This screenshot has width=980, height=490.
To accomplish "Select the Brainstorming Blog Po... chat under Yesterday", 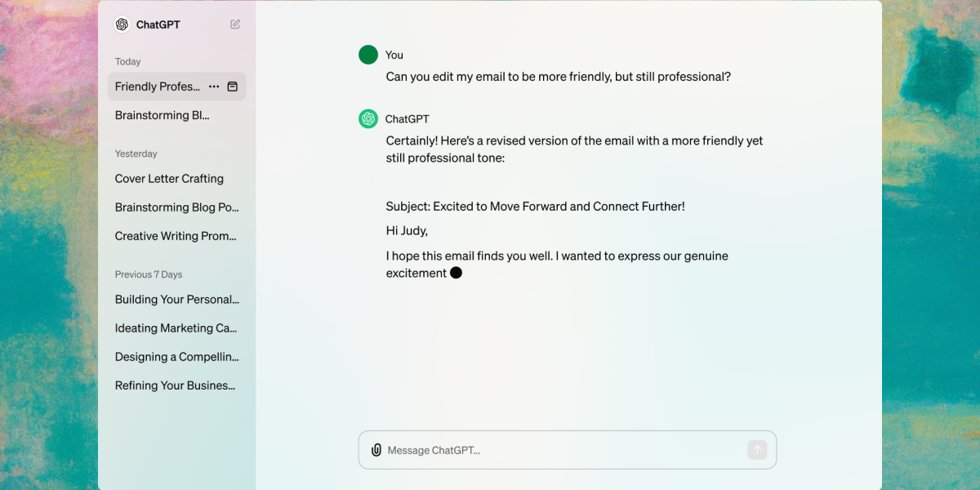I will pyautogui.click(x=177, y=207).
